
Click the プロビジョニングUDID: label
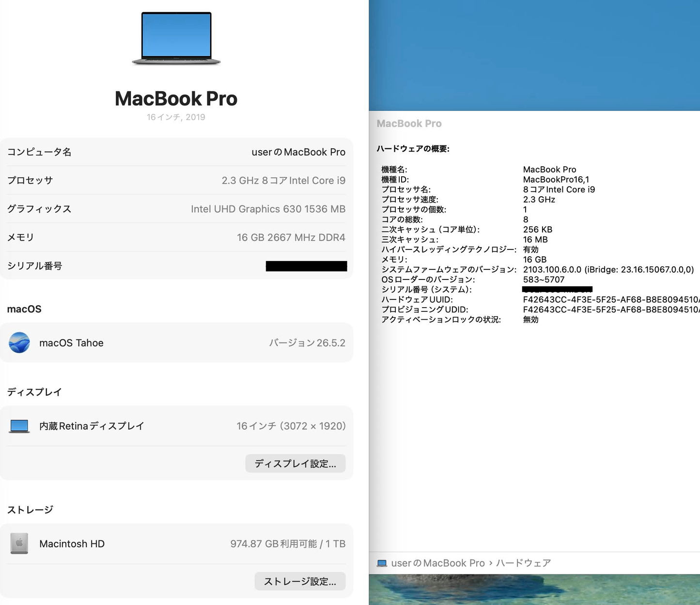coord(425,310)
